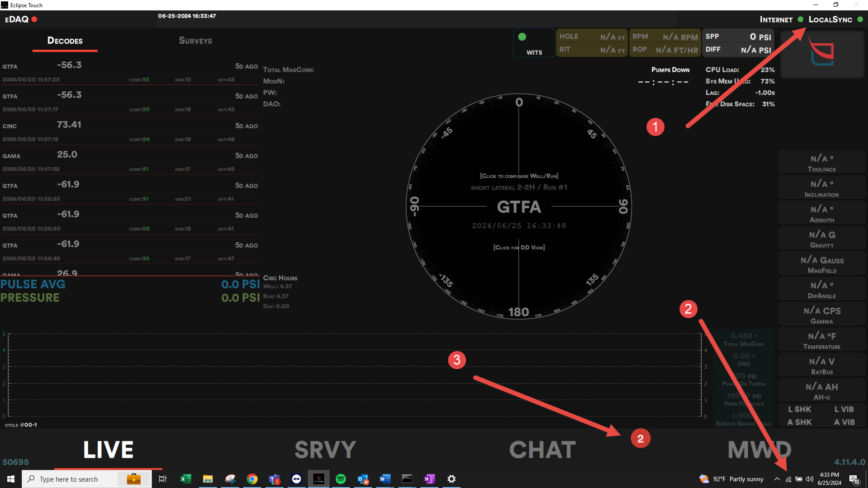Open Excel from the taskbar

coord(185,479)
